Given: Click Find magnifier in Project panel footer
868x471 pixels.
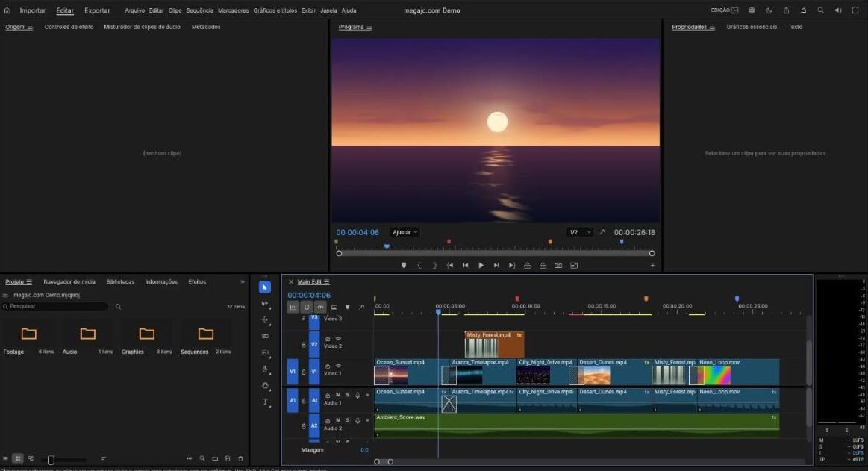Looking at the screenshot, I should [x=202, y=459].
